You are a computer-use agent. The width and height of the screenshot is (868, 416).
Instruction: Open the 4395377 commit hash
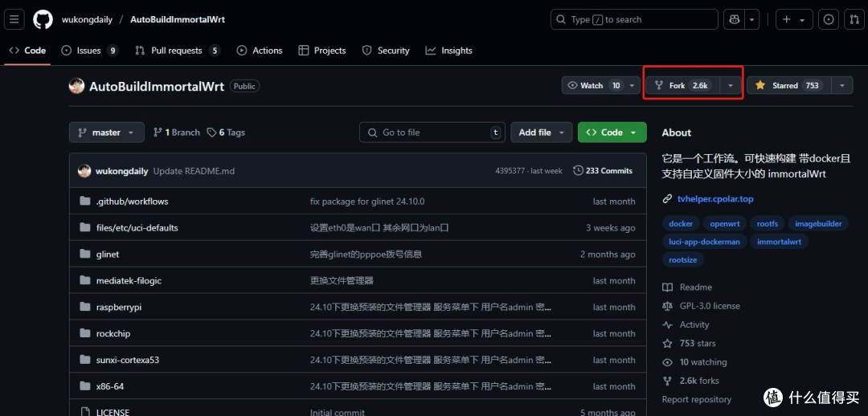(x=510, y=171)
